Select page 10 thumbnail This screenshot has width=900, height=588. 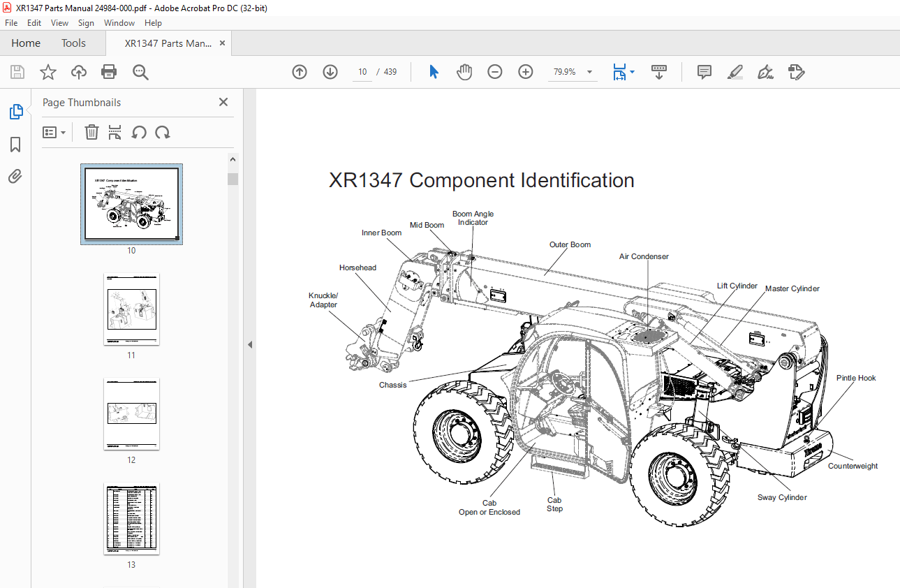pos(131,204)
